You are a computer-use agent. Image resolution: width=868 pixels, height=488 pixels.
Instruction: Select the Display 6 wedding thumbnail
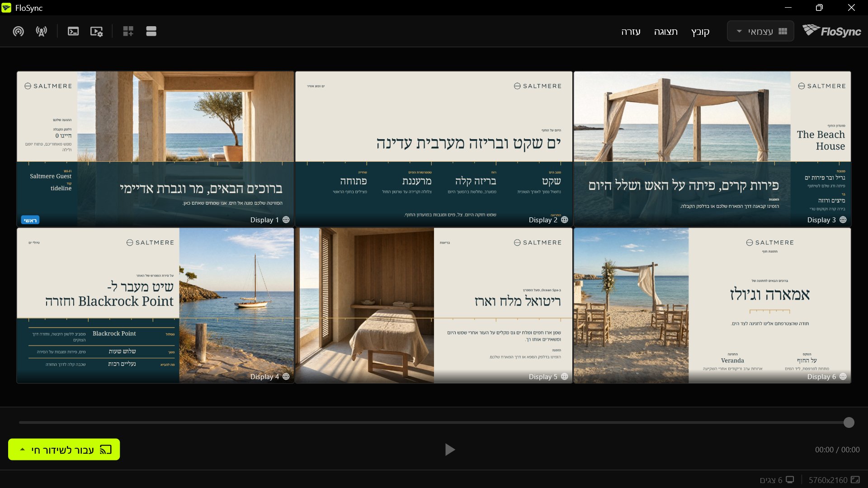[712, 305]
